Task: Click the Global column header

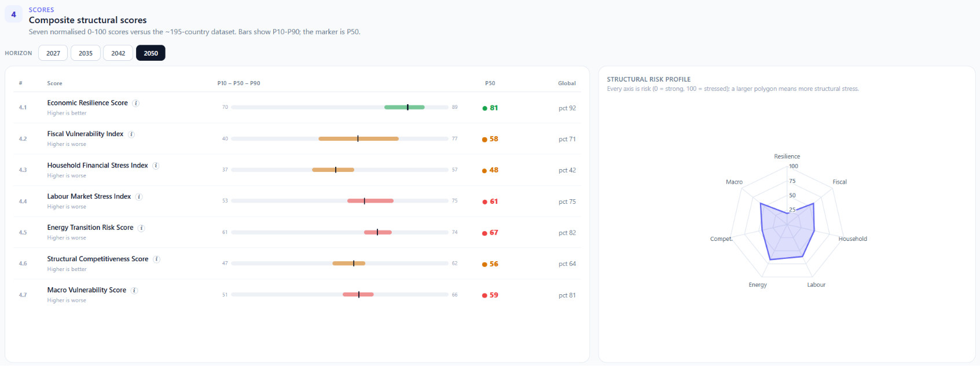Action: click(567, 83)
